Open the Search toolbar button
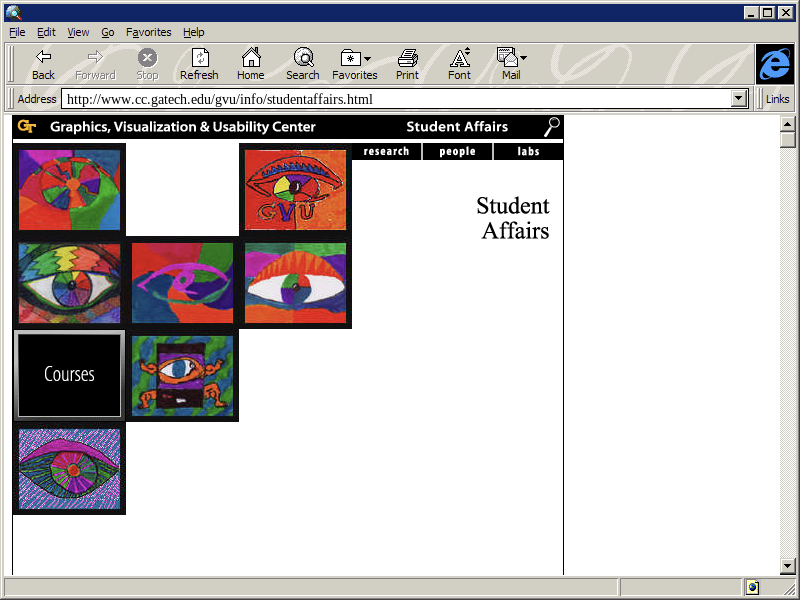 (302, 64)
